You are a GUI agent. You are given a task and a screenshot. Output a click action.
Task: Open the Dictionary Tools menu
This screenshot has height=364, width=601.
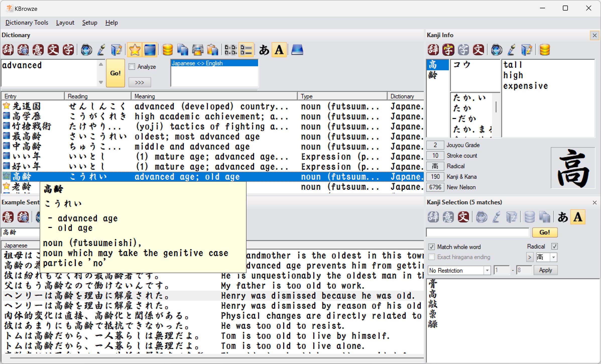[x=27, y=23]
